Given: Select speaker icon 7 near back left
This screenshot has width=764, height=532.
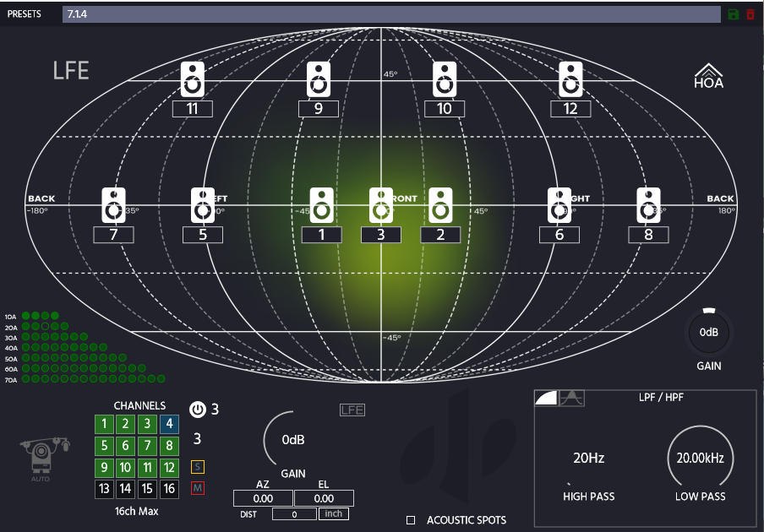Looking at the screenshot, I should point(113,205).
